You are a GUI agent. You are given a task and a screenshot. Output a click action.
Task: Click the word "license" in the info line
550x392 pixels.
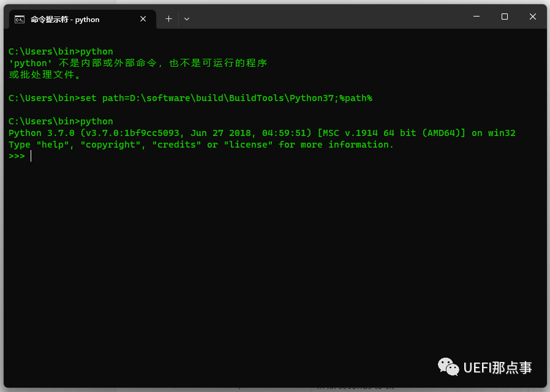[x=249, y=145]
